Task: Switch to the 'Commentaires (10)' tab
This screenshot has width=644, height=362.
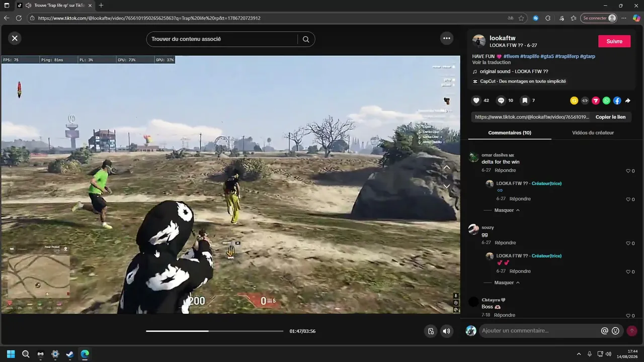Action: 510,133
